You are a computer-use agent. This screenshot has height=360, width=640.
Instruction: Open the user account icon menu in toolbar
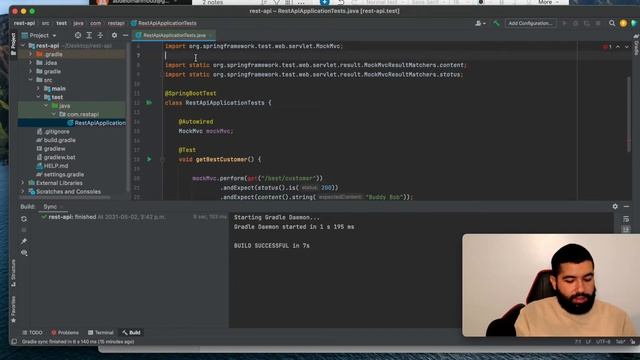(480, 23)
